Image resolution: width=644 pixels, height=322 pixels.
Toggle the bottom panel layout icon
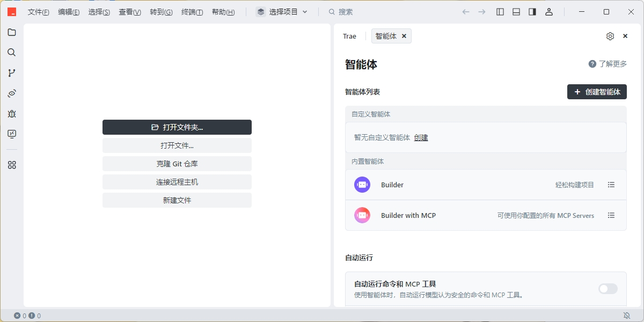(x=516, y=12)
